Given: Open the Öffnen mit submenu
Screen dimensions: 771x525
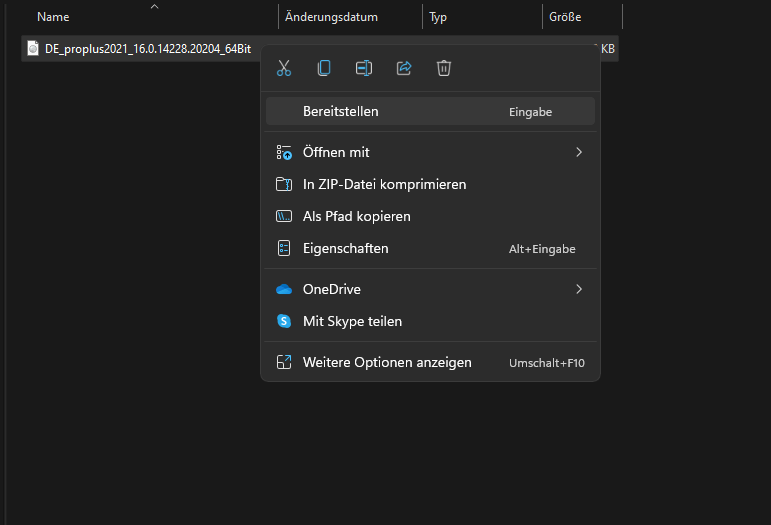Looking at the screenshot, I should 336,152.
